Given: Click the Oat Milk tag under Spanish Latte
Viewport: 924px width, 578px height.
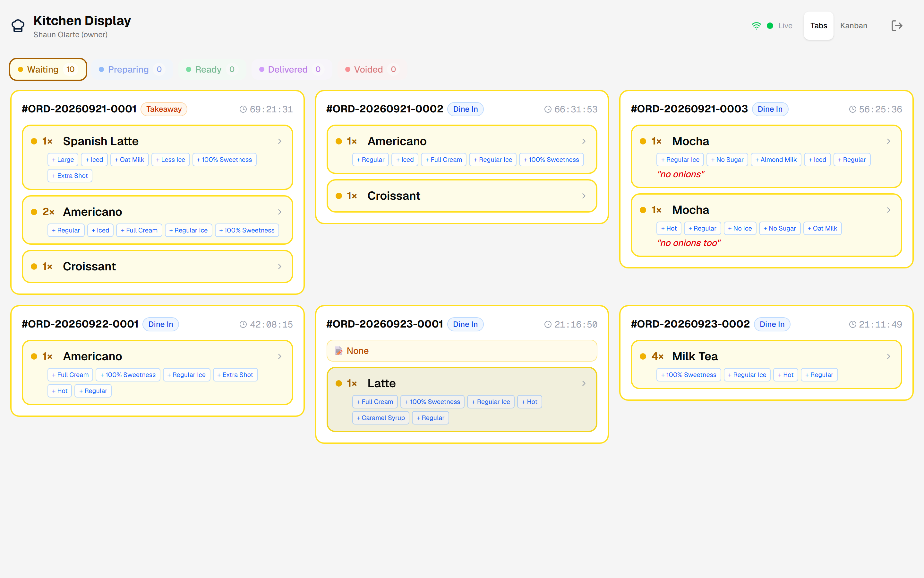Looking at the screenshot, I should pos(129,160).
